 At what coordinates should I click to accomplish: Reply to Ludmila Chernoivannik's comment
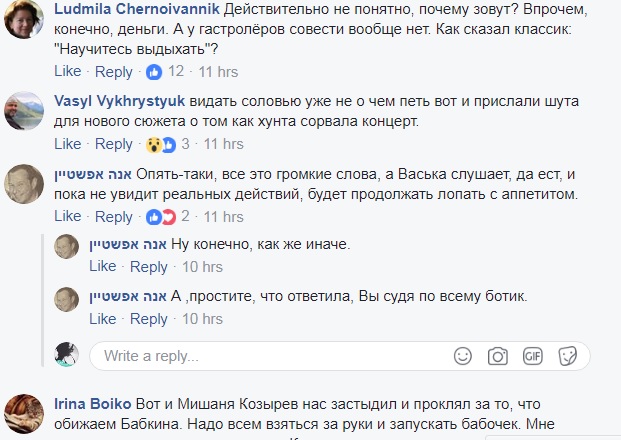113,72
